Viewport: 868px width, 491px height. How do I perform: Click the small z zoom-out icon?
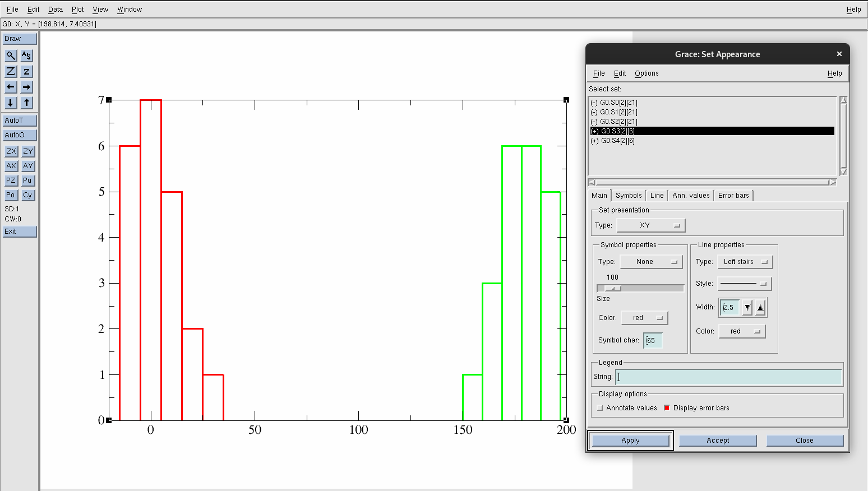[26, 71]
